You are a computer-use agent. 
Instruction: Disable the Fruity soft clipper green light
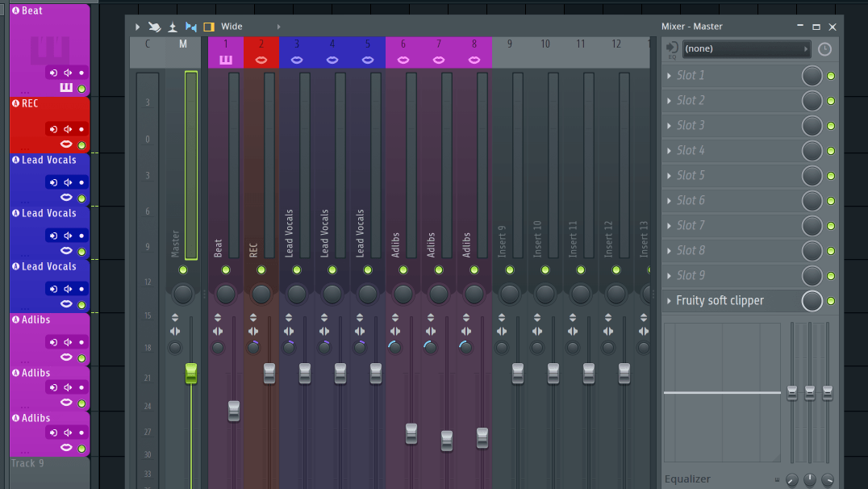pos(831,301)
